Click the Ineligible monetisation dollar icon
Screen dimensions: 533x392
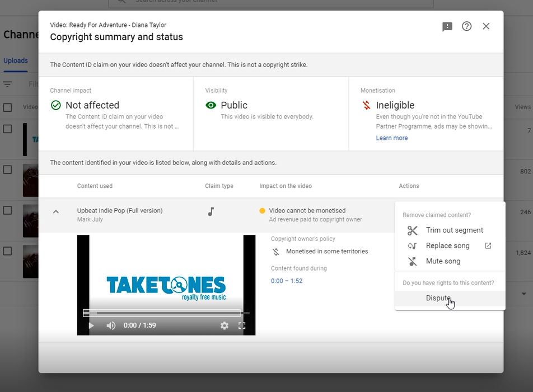pyautogui.click(x=366, y=105)
